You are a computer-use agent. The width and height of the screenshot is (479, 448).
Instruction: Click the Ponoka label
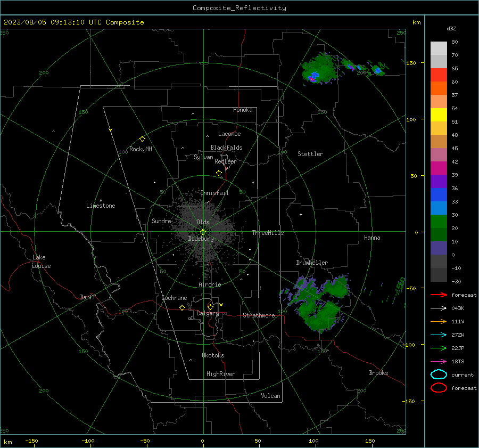pyautogui.click(x=243, y=110)
